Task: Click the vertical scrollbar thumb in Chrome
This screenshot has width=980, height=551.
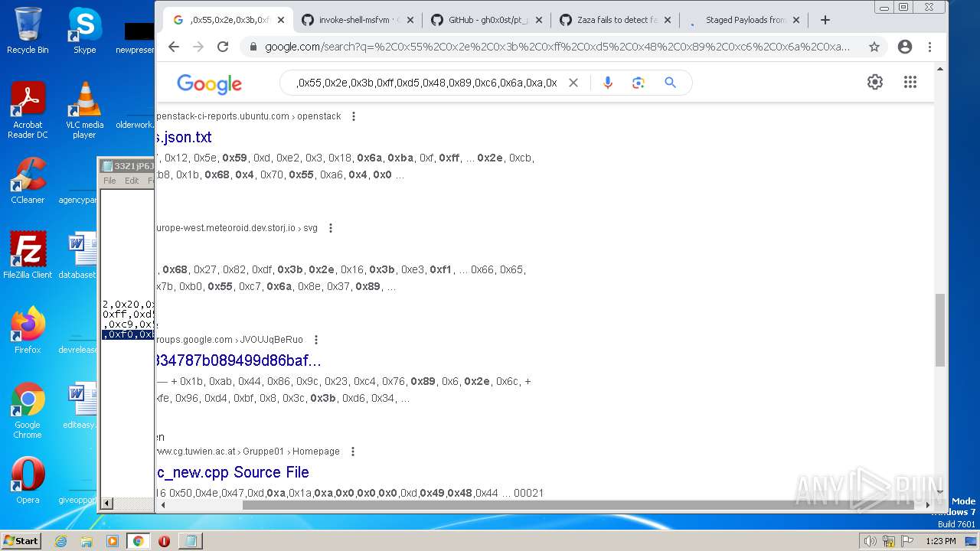Action: (941, 331)
